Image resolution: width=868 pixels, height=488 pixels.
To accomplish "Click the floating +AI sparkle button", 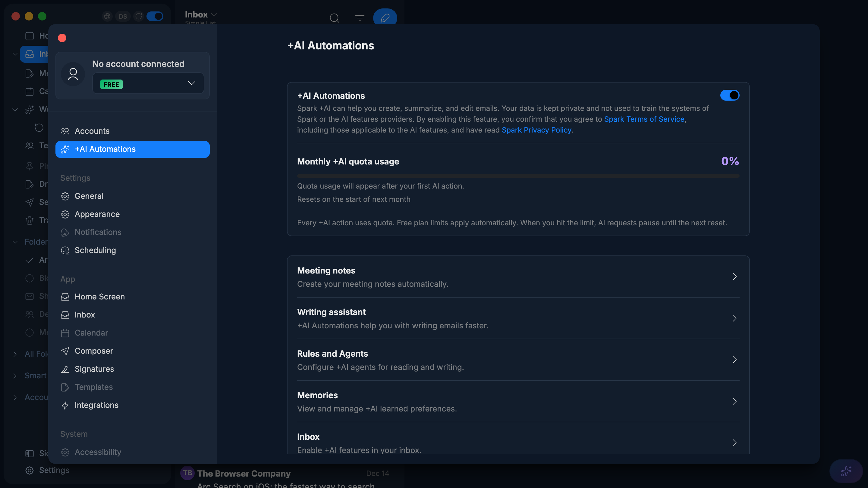I will coord(846,471).
